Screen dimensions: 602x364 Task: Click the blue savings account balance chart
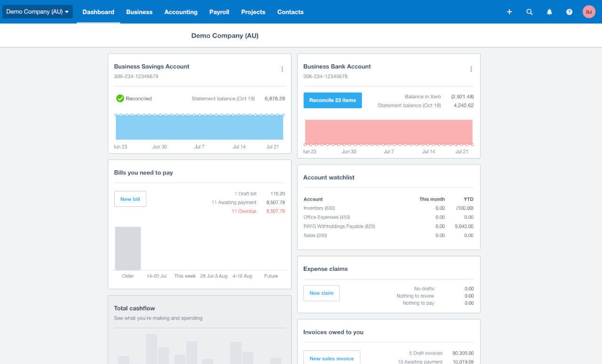click(199, 127)
